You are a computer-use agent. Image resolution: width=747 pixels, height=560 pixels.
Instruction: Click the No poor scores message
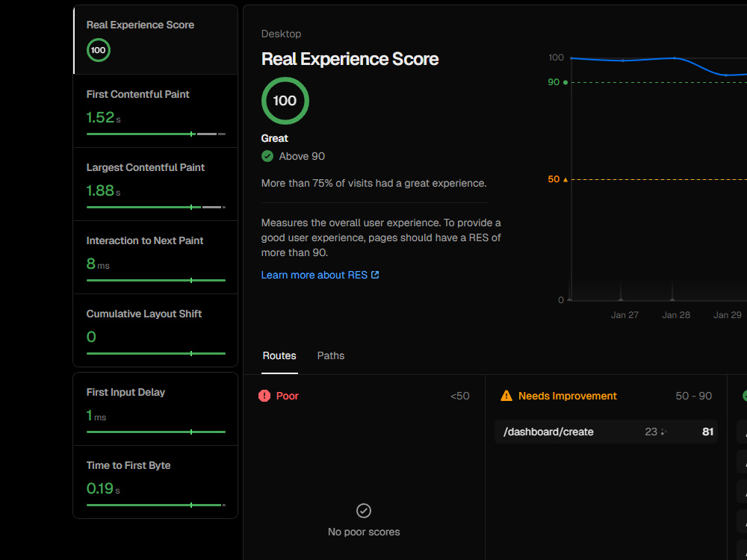point(364,532)
